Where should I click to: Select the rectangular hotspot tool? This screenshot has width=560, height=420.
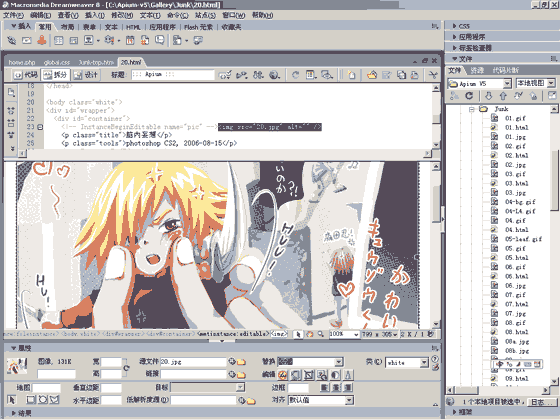pos(31,399)
